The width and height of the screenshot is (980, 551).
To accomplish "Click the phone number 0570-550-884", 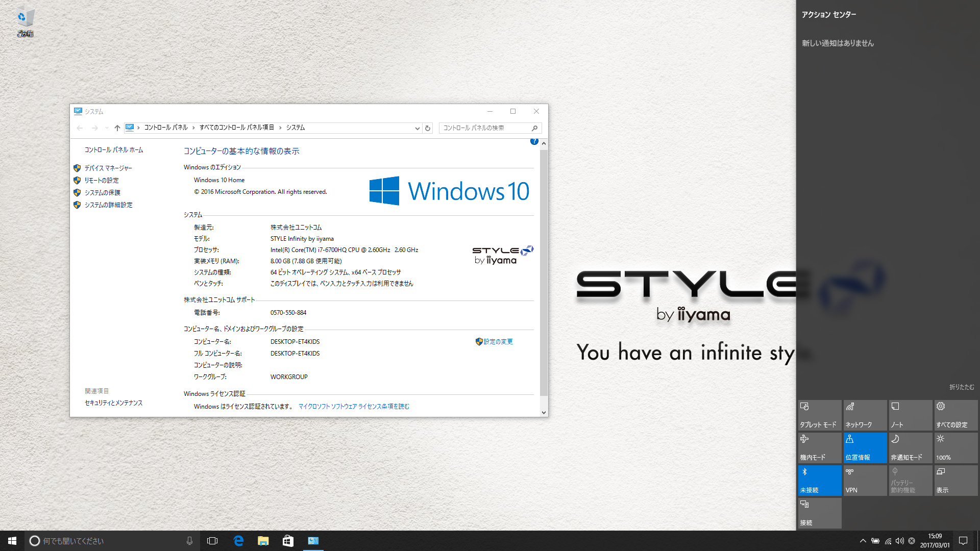I will (288, 312).
